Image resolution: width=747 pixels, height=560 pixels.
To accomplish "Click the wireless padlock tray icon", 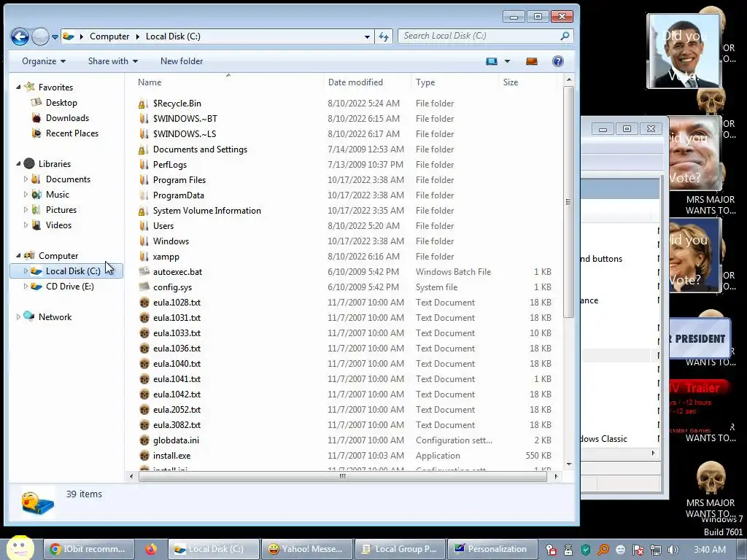I will click(x=568, y=550).
